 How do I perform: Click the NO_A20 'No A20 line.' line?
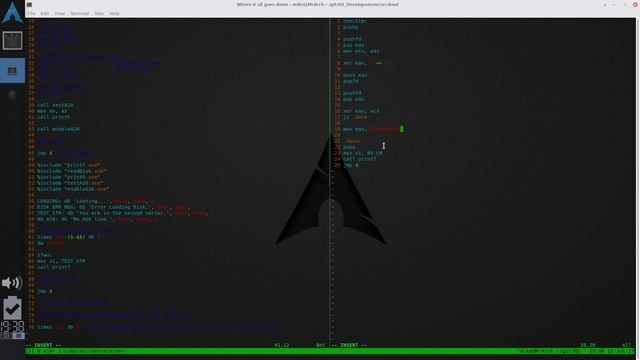pyautogui.click(x=98, y=219)
